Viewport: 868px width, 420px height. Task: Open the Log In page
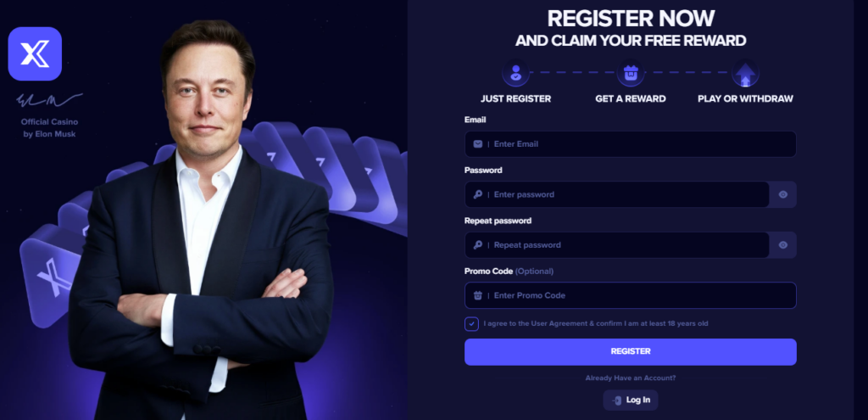(630, 400)
